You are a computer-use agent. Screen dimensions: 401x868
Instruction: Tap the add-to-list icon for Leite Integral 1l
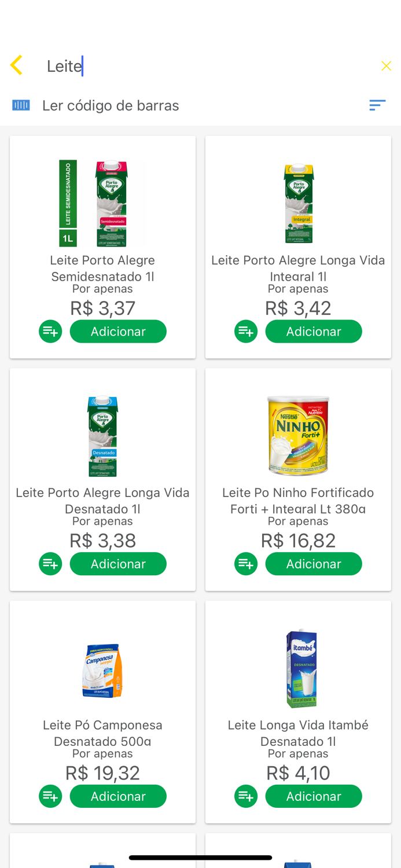[245, 331]
